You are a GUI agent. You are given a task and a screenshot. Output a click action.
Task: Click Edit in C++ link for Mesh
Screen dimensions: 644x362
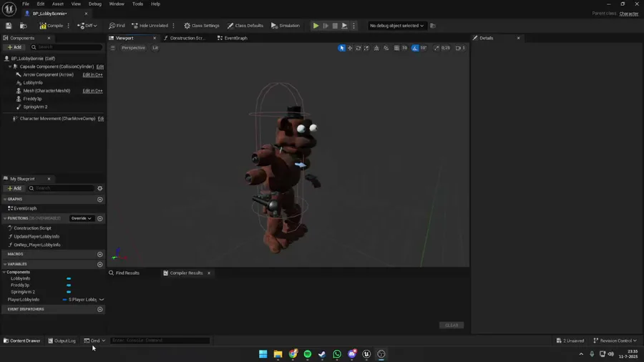[92, 91]
